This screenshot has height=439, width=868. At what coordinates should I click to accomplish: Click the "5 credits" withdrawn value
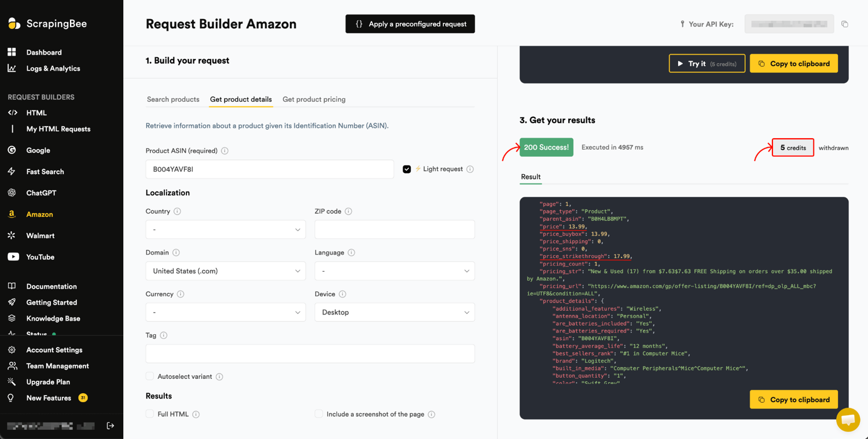pyautogui.click(x=793, y=148)
